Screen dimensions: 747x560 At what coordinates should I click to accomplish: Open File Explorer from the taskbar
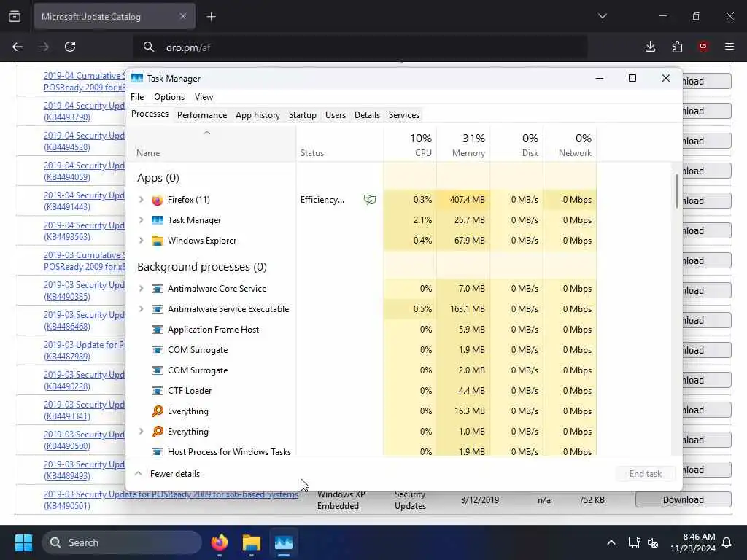252,542
